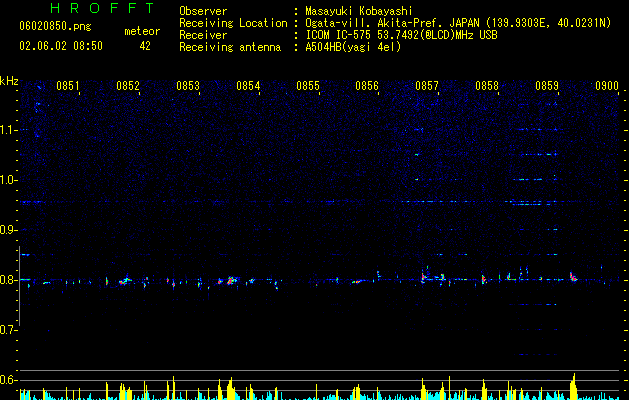The height and width of the screenshot is (400, 629).
Task: Click the 0854 time marker
Action: point(248,86)
